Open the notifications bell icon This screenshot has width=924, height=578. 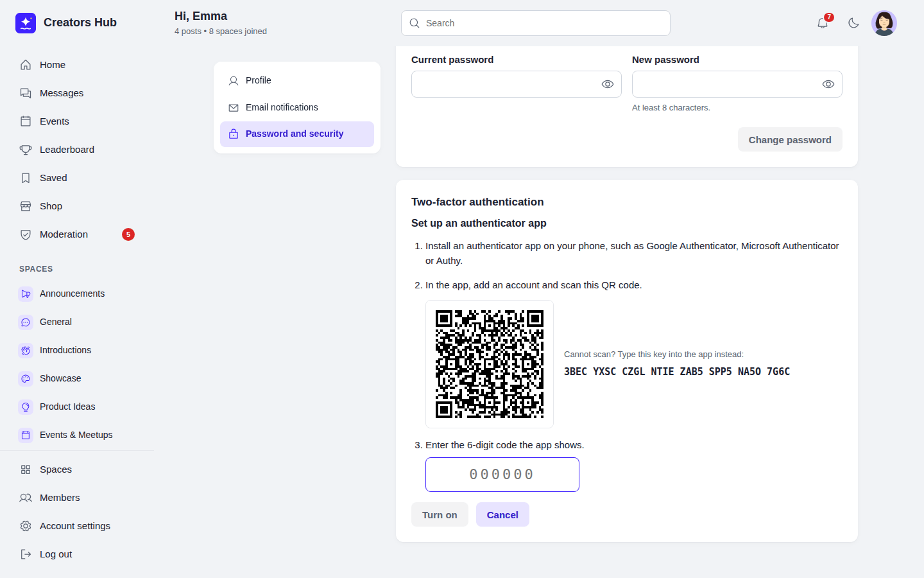pyautogui.click(x=823, y=23)
